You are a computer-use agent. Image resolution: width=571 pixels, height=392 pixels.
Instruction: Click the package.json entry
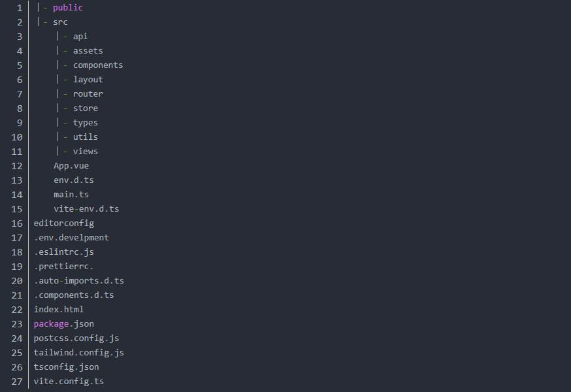coord(64,324)
